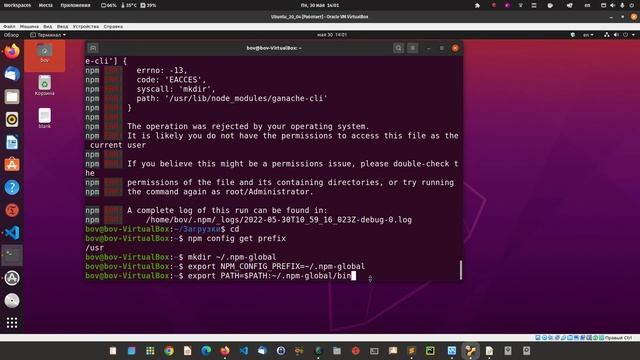Click the Обзор activities button
Screen dimensions: 640x360
[x=11, y=35]
